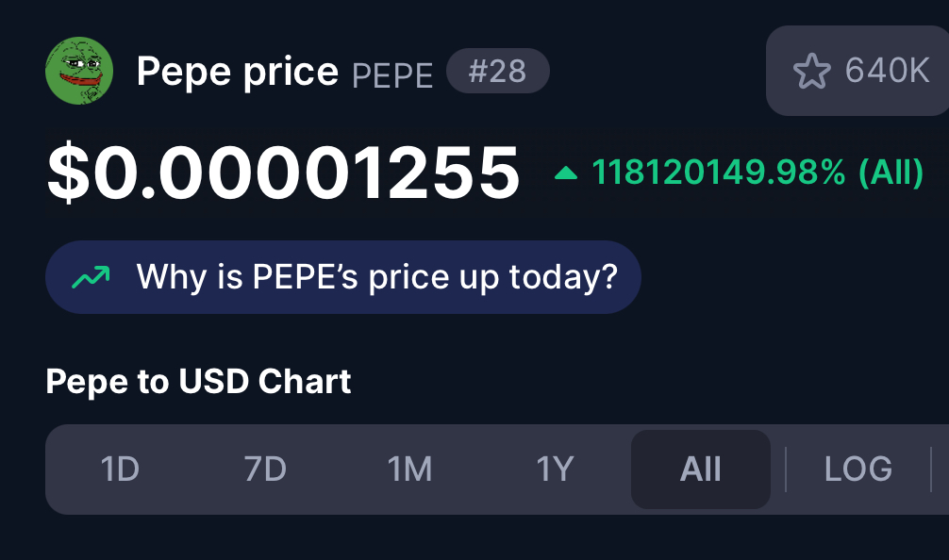
Task: Click the (All) period label beside percentage
Action: point(891,173)
